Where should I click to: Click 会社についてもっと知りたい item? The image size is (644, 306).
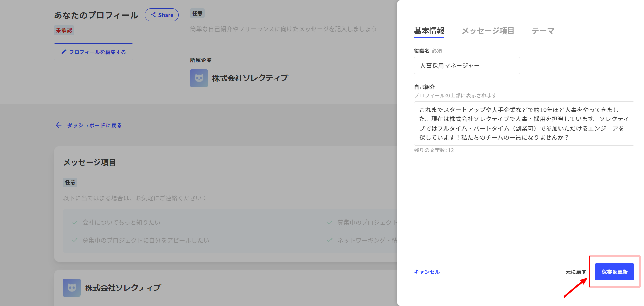tap(121, 222)
